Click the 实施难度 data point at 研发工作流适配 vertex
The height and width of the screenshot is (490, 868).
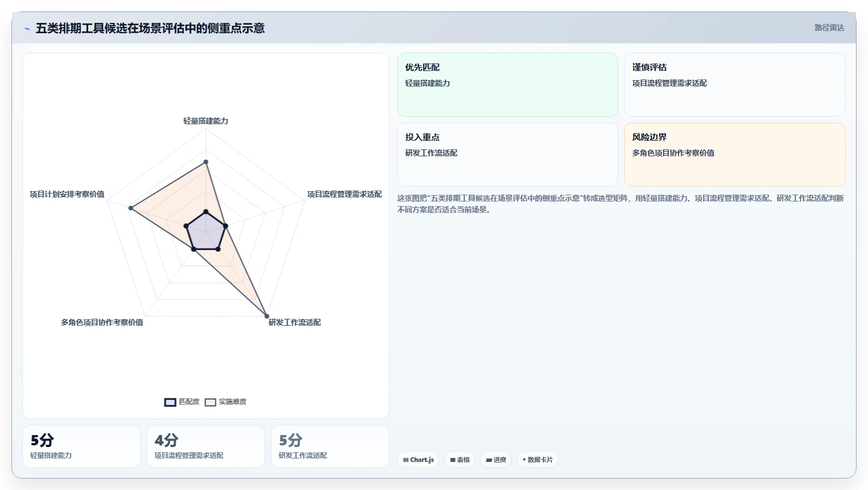pyautogui.click(x=266, y=316)
